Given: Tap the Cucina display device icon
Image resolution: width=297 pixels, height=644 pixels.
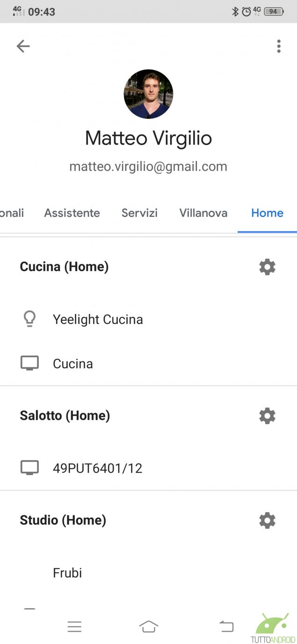Looking at the screenshot, I should tap(29, 363).
